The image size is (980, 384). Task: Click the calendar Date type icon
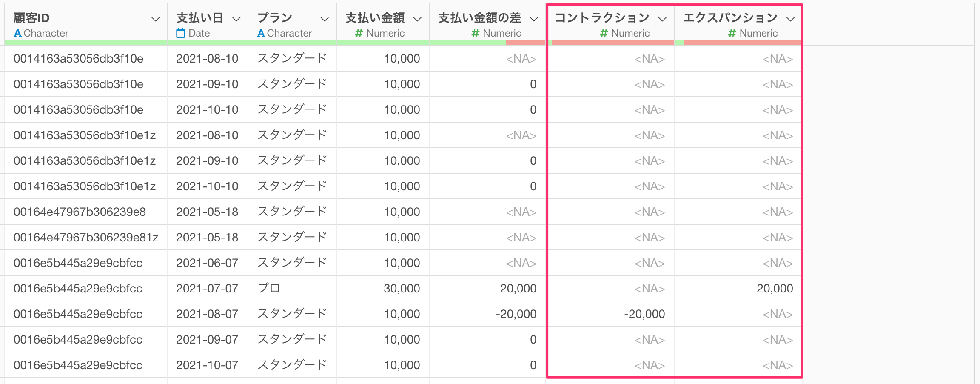(x=181, y=33)
